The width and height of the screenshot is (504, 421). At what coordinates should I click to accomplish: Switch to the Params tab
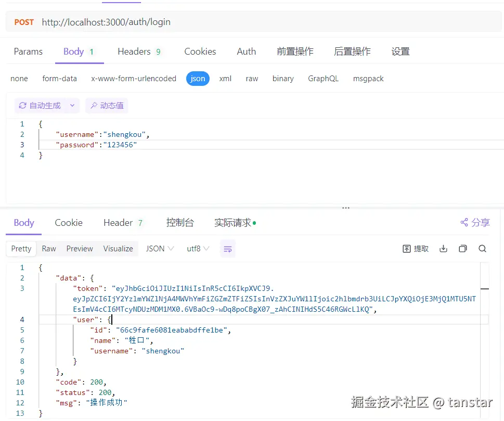[x=28, y=52]
